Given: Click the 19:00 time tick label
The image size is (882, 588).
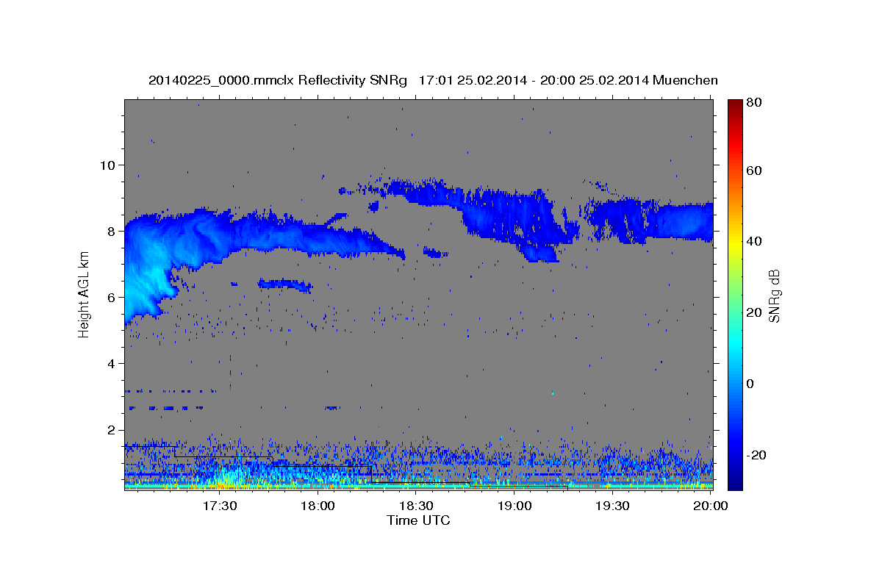Looking at the screenshot, I should point(514,506).
